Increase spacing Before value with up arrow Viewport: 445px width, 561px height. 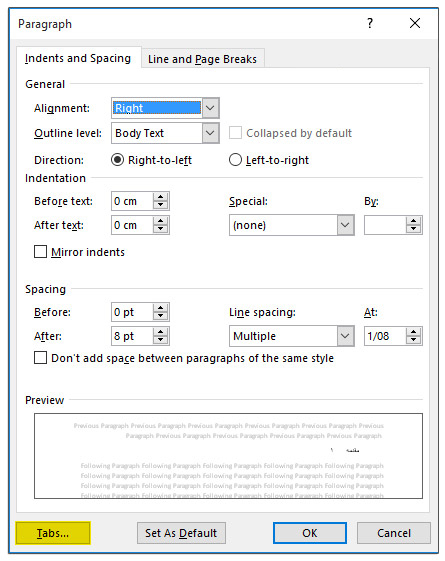click(161, 308)
